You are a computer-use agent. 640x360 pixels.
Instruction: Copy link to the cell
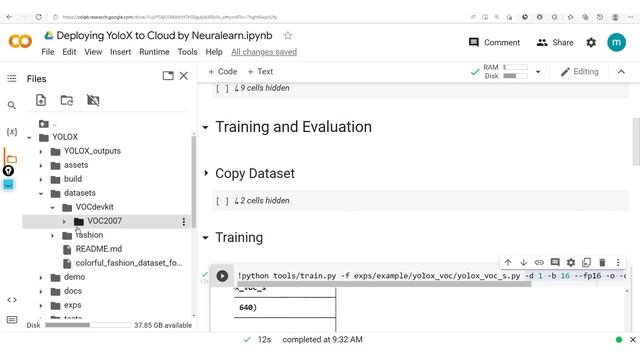(x=539, y=262)
